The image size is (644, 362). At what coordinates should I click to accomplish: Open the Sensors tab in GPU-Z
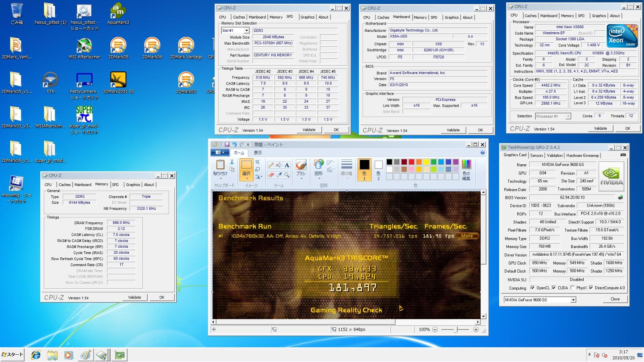537,155
